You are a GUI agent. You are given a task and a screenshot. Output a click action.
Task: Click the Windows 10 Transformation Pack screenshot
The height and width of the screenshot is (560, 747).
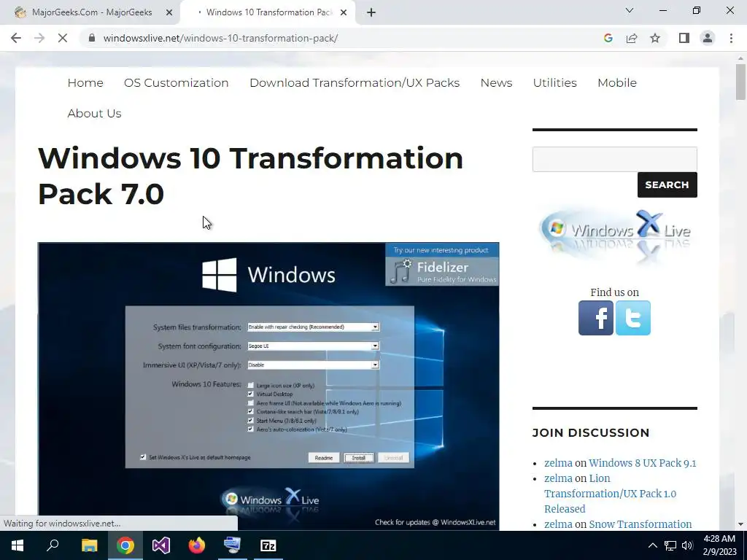click(268, 386)
